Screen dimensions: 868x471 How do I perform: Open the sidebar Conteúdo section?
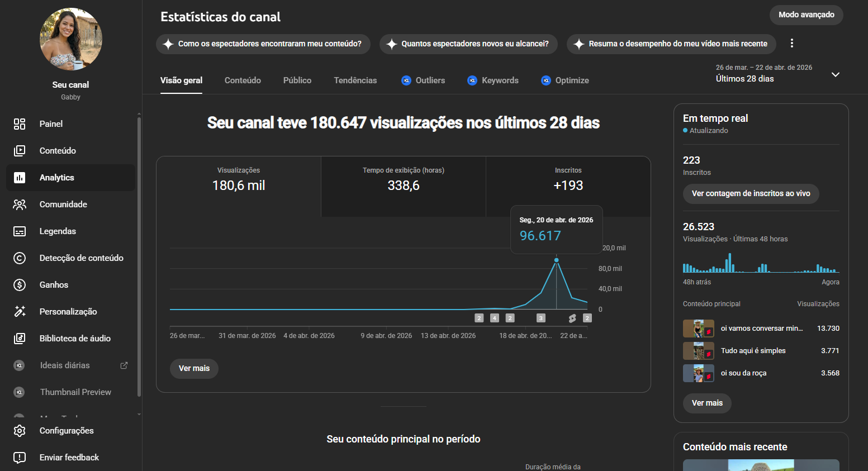point(71,151)
